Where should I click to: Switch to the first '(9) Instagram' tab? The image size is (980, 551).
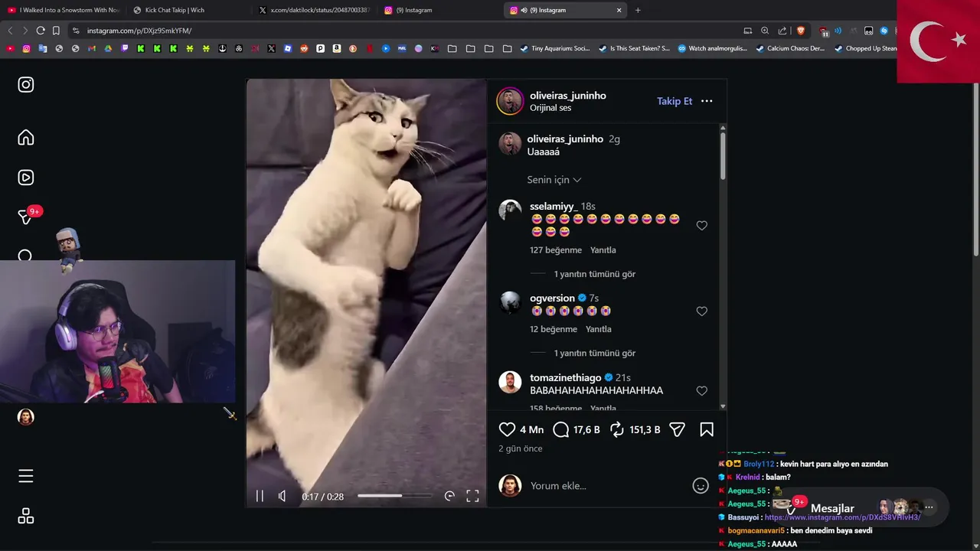[x=439, y=10]
